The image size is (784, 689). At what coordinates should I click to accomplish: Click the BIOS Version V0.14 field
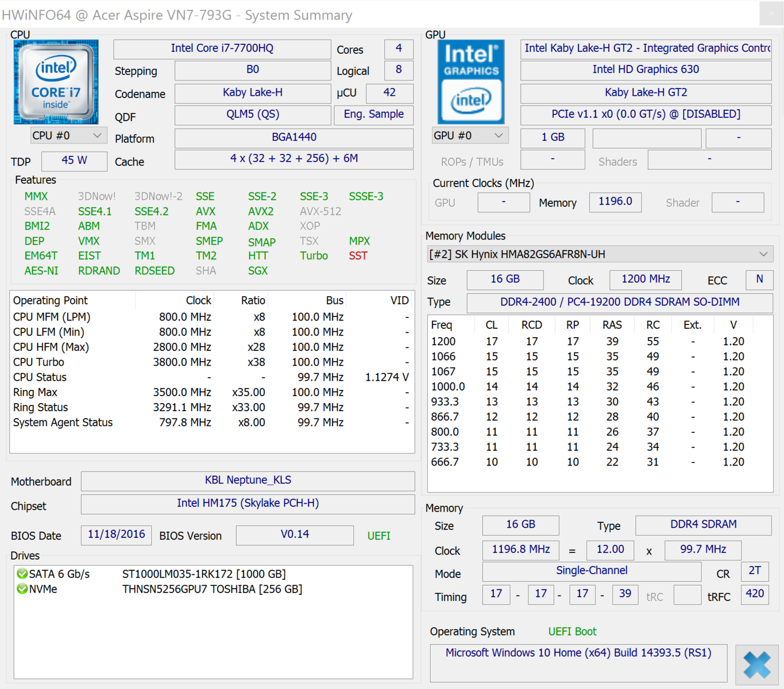(x=295, y=535)
